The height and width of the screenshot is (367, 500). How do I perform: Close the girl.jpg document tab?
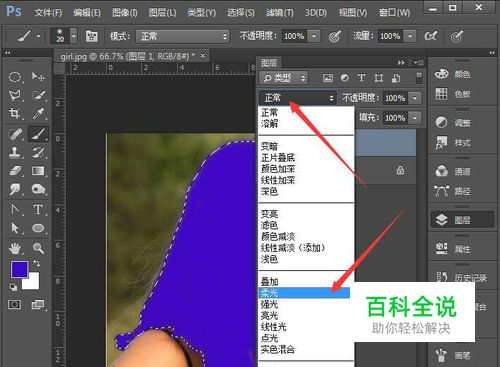(203, 56)
